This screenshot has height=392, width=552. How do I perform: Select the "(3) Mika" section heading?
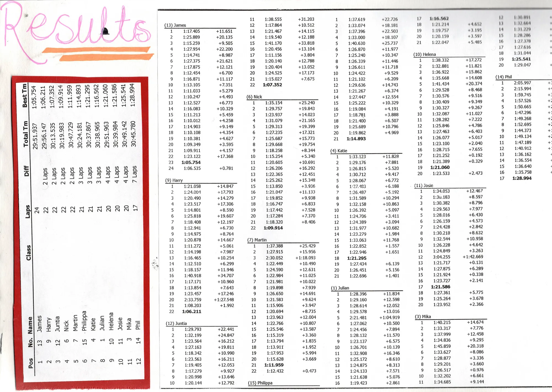click(x=423, y=317)
